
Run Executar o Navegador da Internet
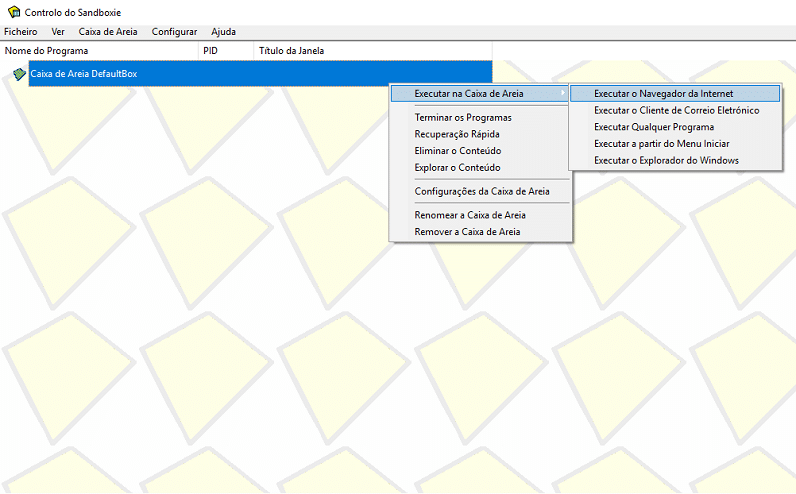[x=675, y=93]
